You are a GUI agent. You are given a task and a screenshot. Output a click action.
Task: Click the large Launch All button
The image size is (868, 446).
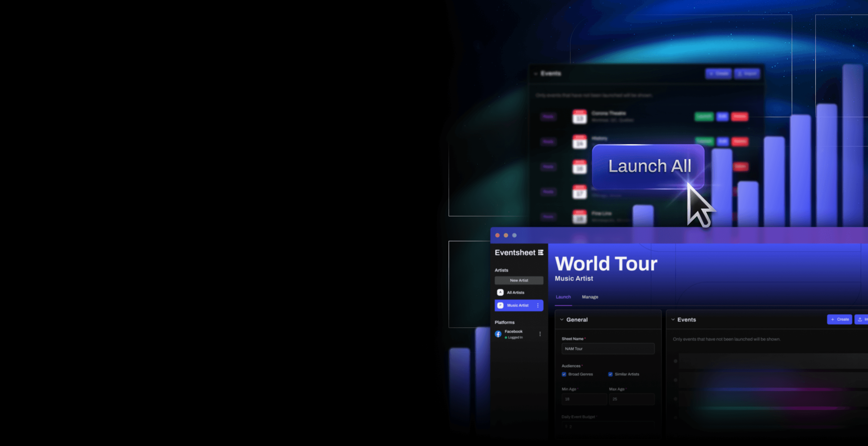pos(648,166)
